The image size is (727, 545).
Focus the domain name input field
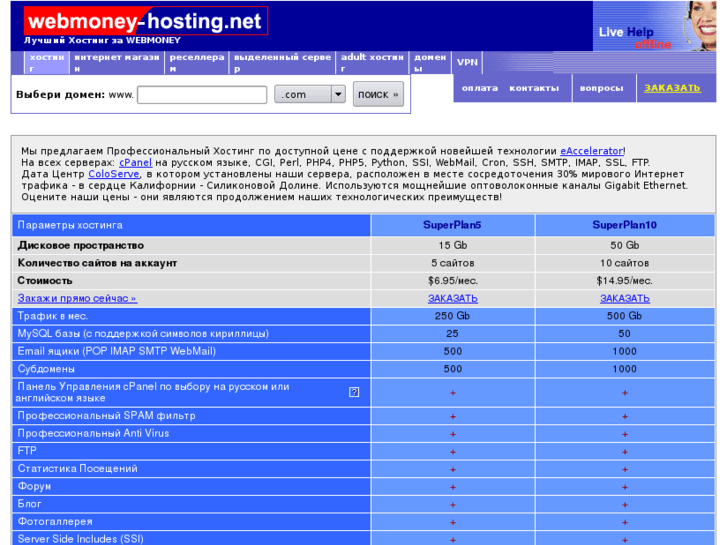202,95
